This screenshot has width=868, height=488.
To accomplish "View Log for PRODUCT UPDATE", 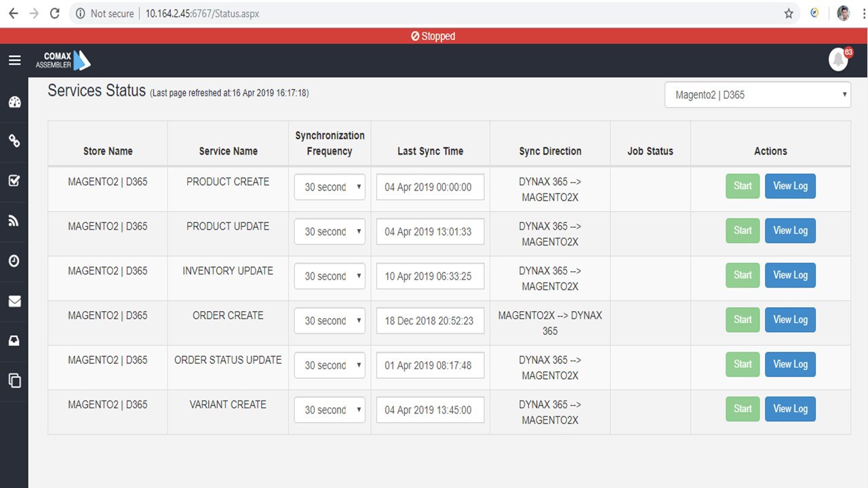I will point(791,230).
